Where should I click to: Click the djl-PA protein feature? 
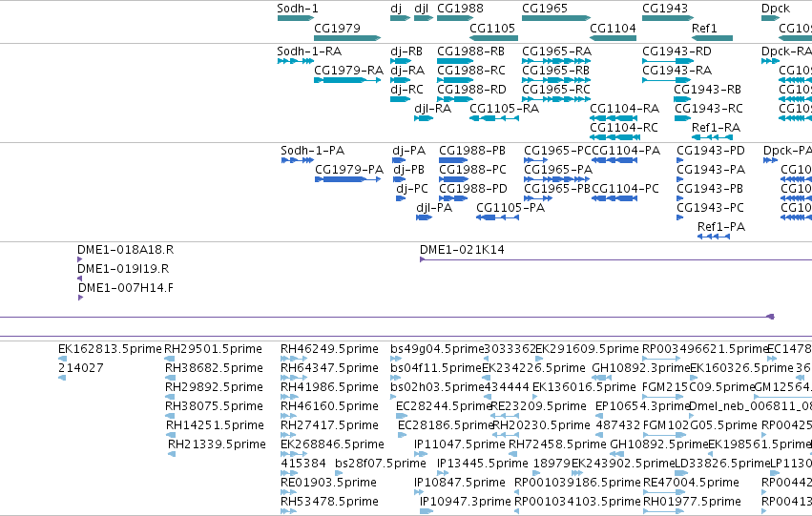(x=424, y=217)
